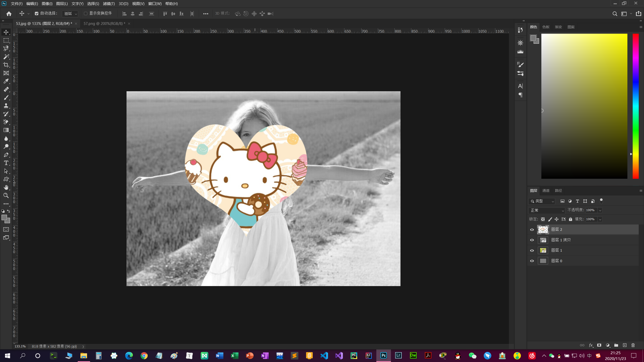The image size is (644, 362).
Task: Select the Gradient tool
Action: point(6,130)
